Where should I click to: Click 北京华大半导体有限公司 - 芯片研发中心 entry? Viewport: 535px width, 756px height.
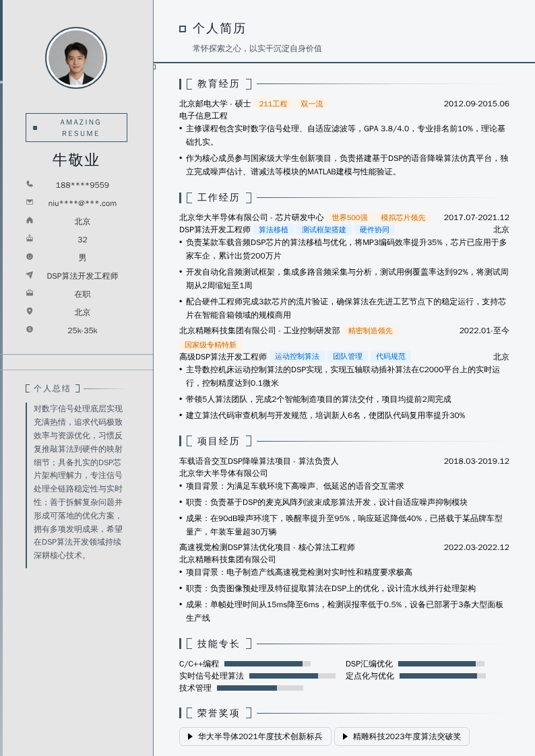[x=251, y=217]
